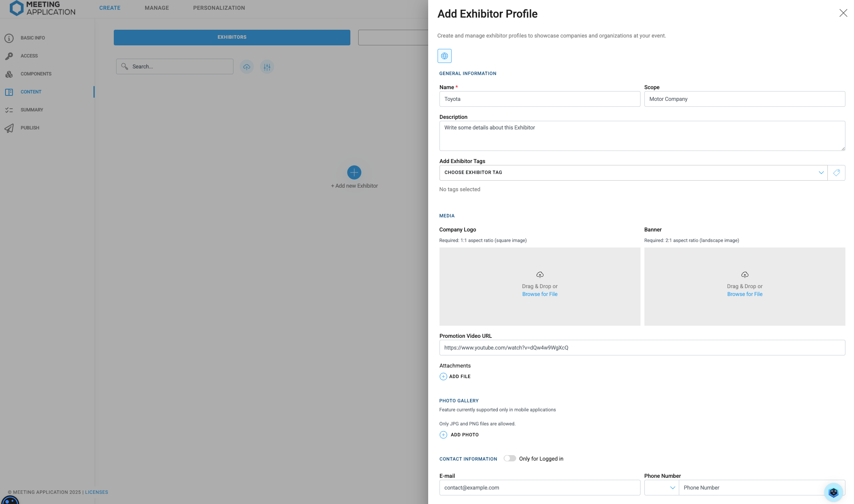Click into the Description text area

click(x=642, y=136)
